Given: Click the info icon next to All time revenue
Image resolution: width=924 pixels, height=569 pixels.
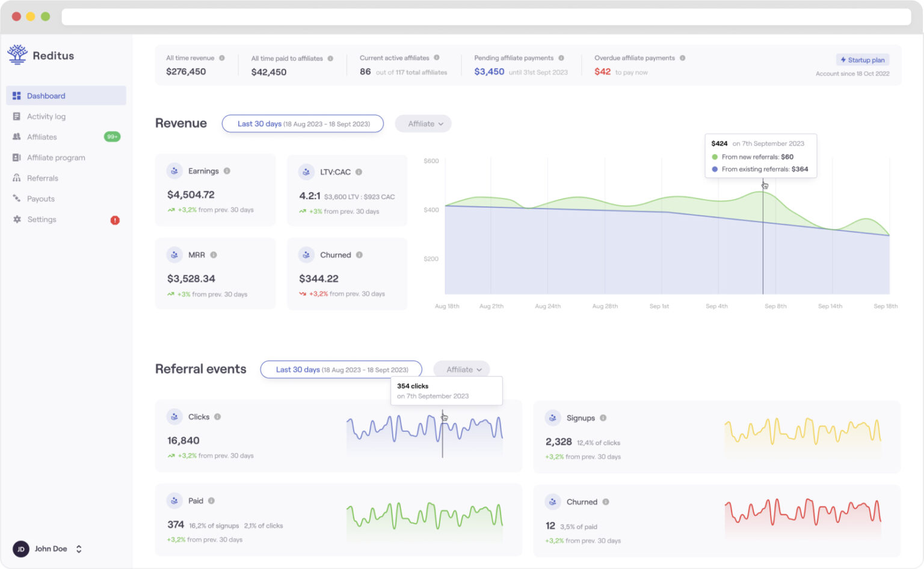Looking at the screenshot, I should click(221, 58).
